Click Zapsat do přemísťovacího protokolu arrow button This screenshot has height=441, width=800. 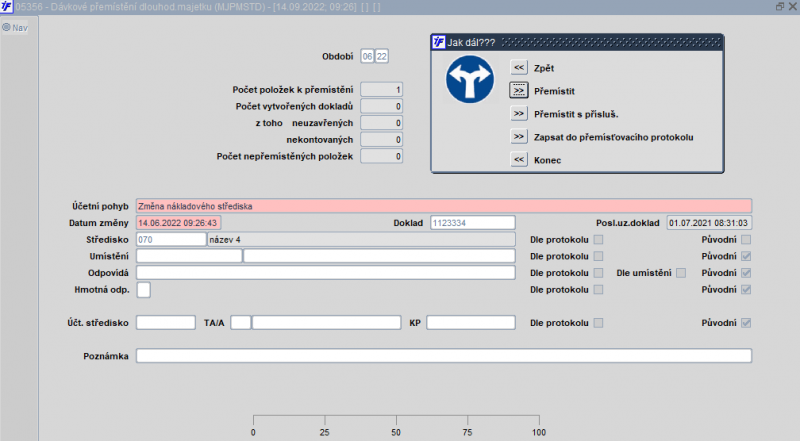[x=519, y=136]
